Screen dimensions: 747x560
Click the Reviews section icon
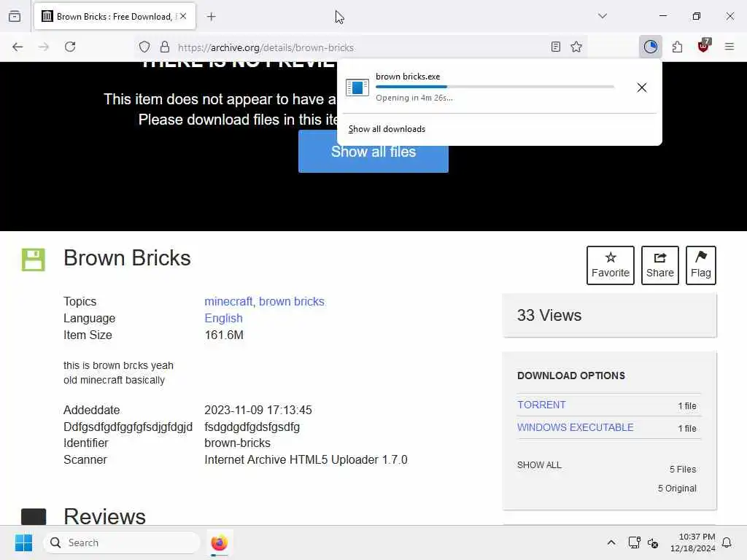pos(34,517)
